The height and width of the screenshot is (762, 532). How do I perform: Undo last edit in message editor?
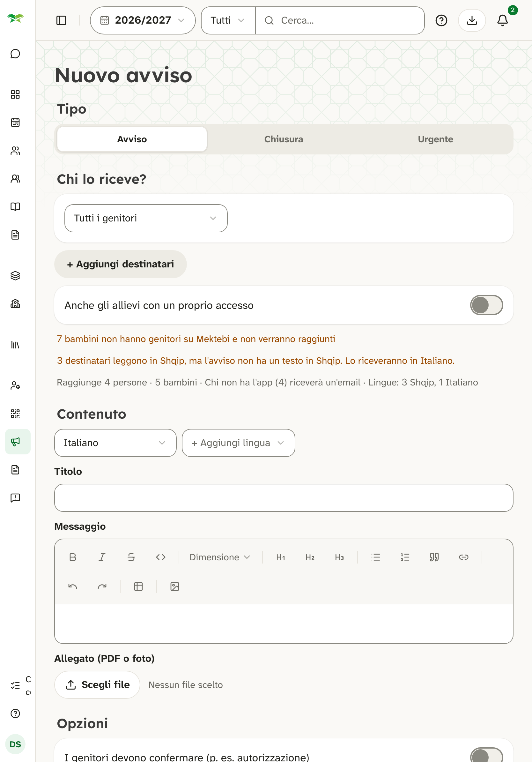pyautogui.click(x=73, y=587)
